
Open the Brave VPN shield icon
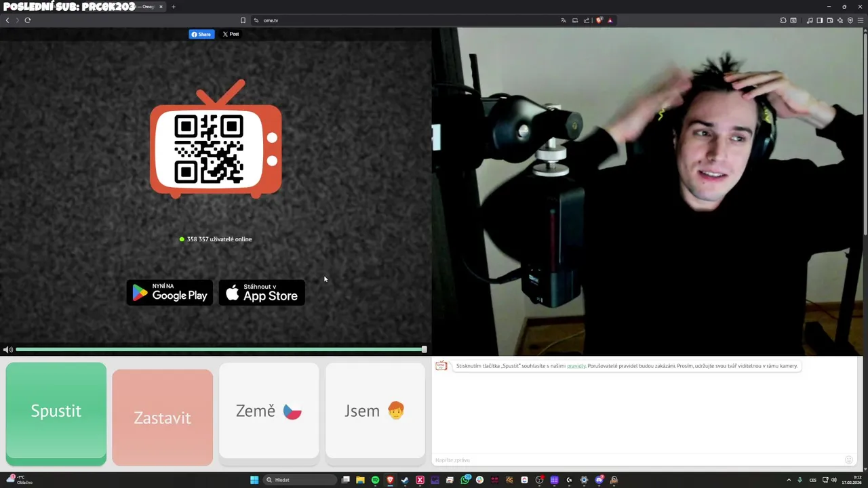(850, 20)
